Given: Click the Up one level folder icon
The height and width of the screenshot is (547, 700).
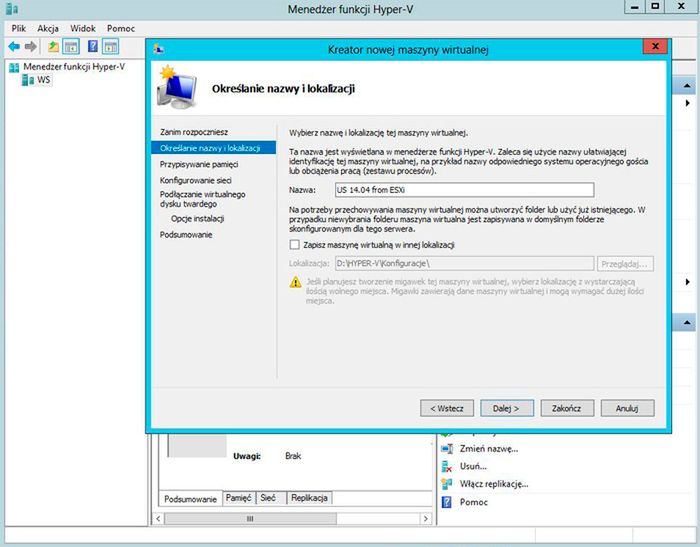Looking at the screenshot, I should [x=54, y=46].
